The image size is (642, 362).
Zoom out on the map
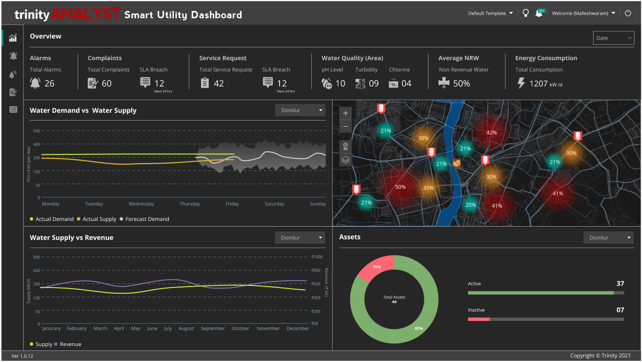click(345, 127)
